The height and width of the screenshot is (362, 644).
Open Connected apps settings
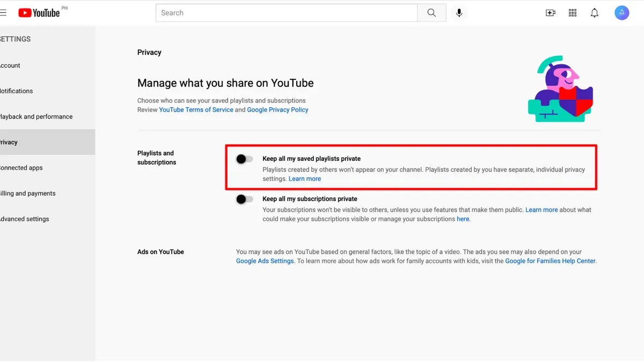click(x=47, y=168)
